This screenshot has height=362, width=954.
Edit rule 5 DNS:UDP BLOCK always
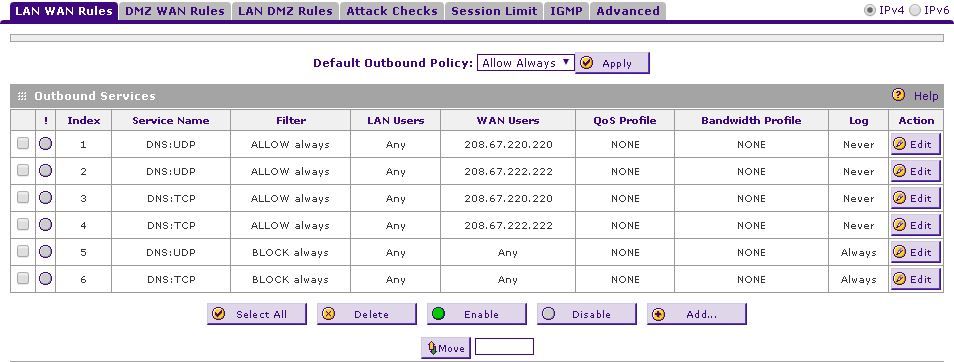pyautogui.click(x=915, y=252)
